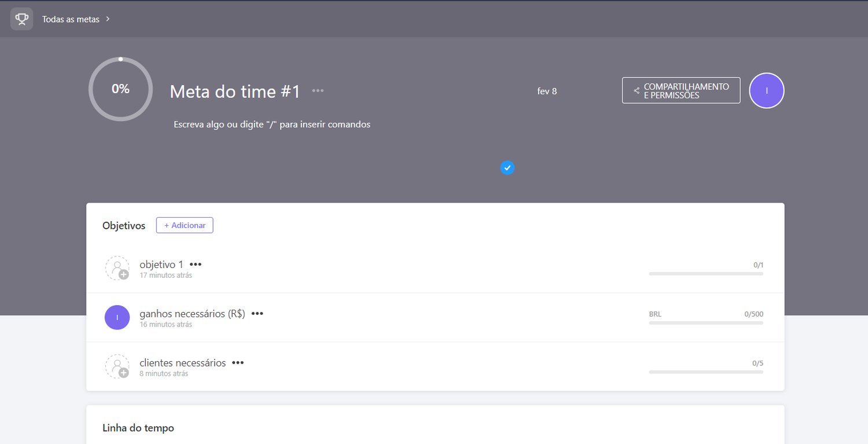Click the blue checkmark badge

pyautogui.click(x=507, y=168)
